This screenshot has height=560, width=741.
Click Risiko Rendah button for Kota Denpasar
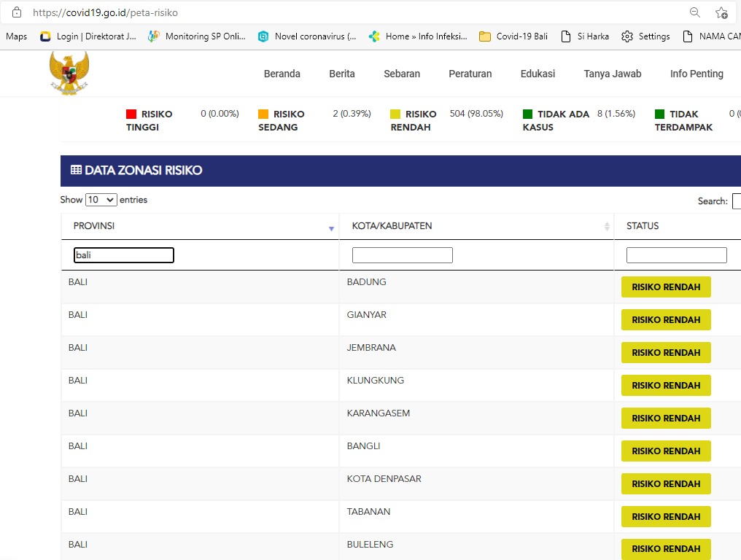666,484
